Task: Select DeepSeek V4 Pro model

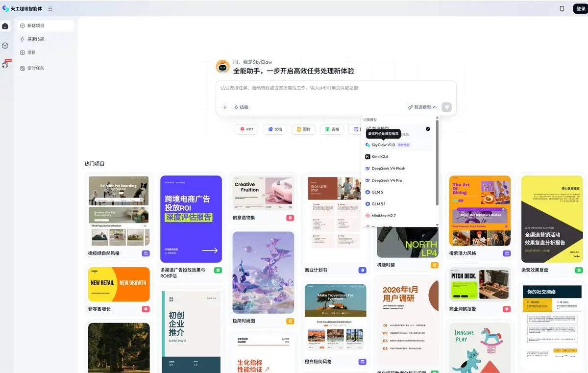Action: [x=397, y=180]
